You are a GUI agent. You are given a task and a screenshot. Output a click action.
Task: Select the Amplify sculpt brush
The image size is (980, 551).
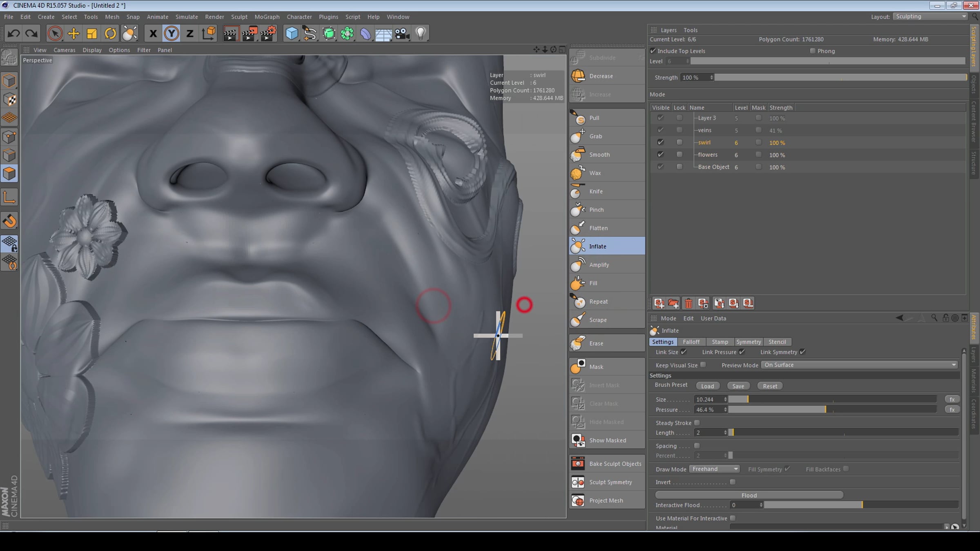607,265
